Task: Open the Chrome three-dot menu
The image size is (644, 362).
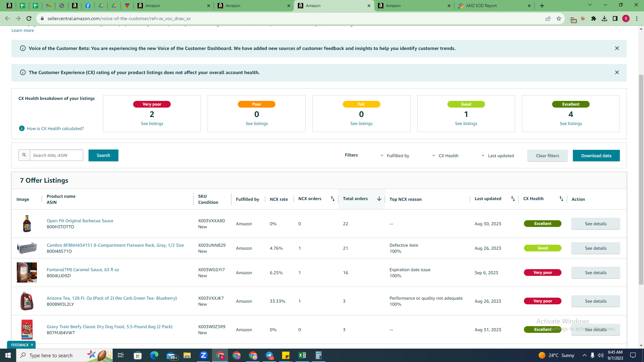Action: (x=637, y=18)
